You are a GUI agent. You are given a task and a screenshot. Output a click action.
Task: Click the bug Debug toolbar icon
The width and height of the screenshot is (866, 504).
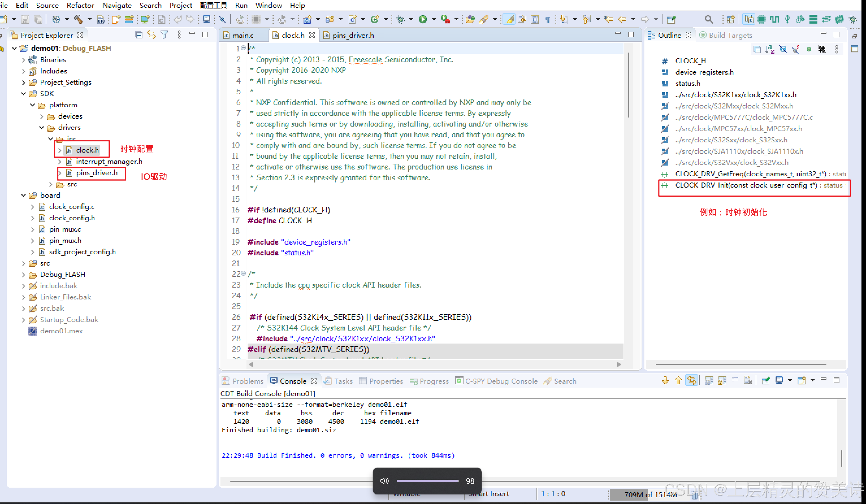(x=400, y=19)
